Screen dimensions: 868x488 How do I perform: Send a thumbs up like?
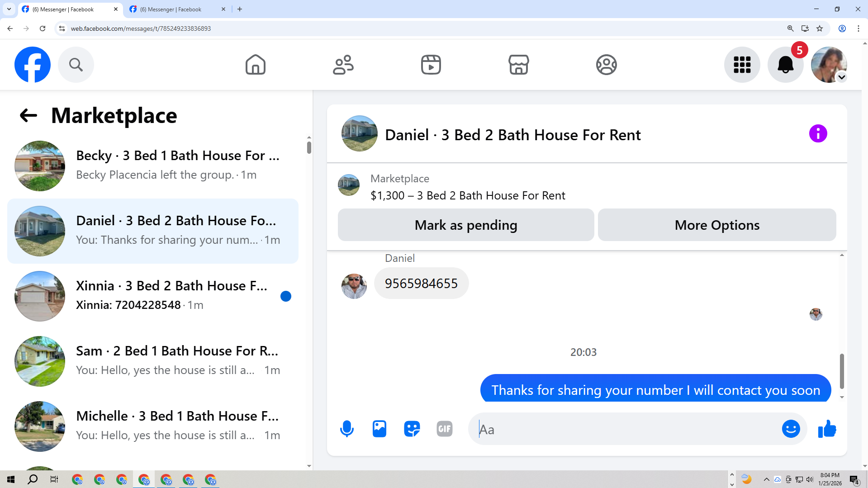827,429
